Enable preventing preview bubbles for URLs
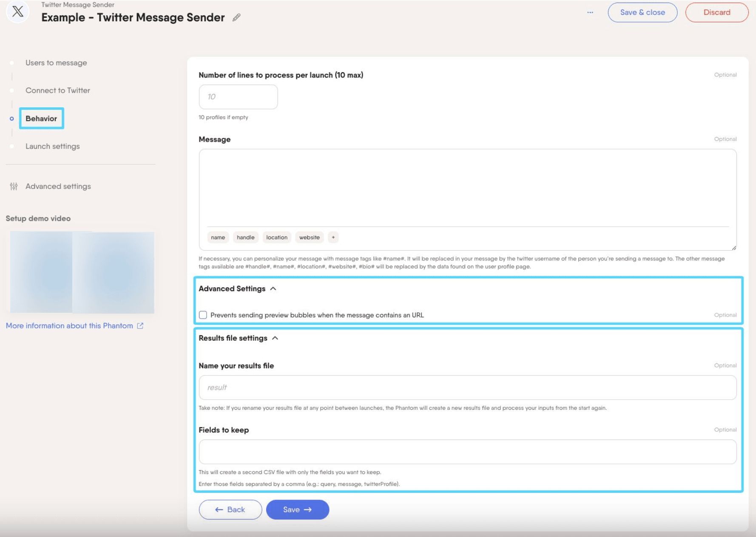Image resolution: width=756 pixels, height=537 pixels. tap(203, 315)
